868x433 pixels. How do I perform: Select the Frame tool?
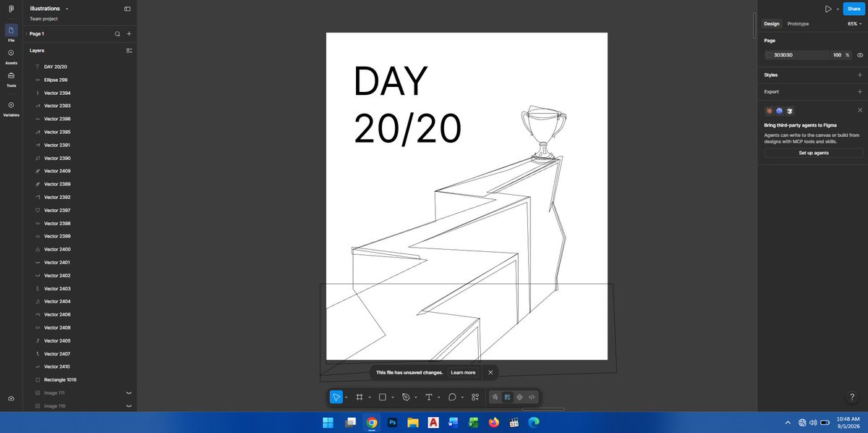click(x=359, y=397)
